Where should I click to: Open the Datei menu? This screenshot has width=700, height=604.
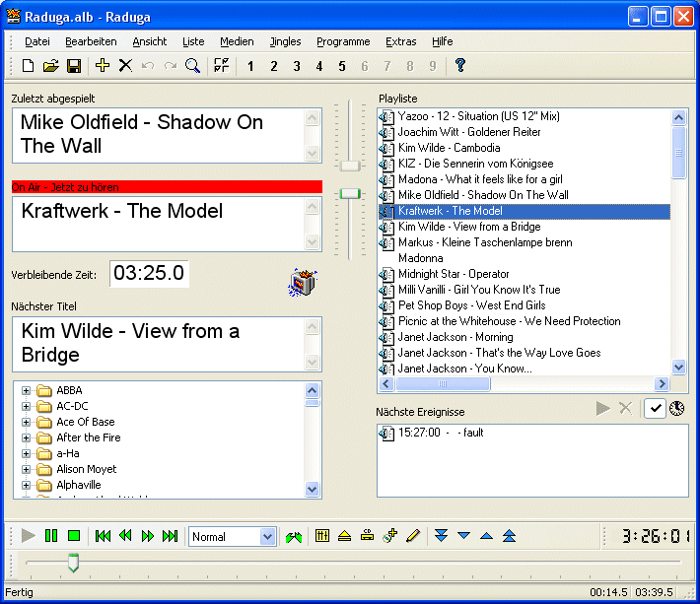click(37, 41)
